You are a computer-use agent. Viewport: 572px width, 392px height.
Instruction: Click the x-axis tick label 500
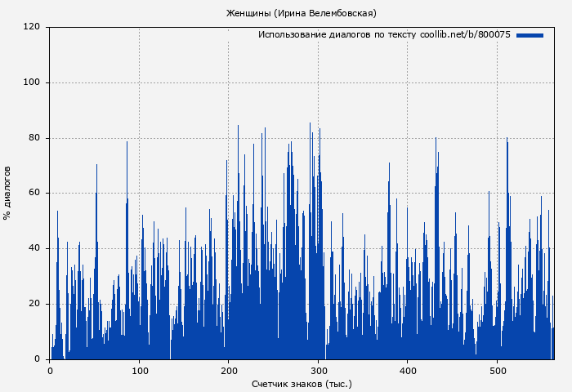(498, 371)
